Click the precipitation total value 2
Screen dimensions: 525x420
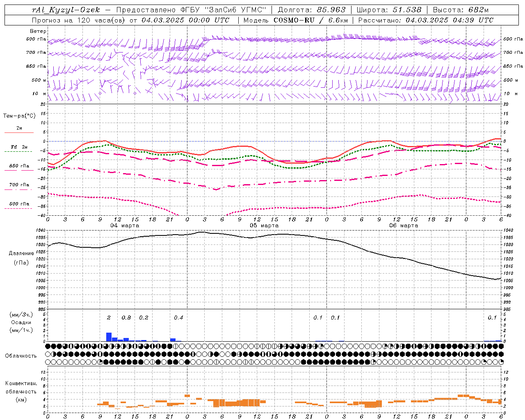tap(109, 318)
